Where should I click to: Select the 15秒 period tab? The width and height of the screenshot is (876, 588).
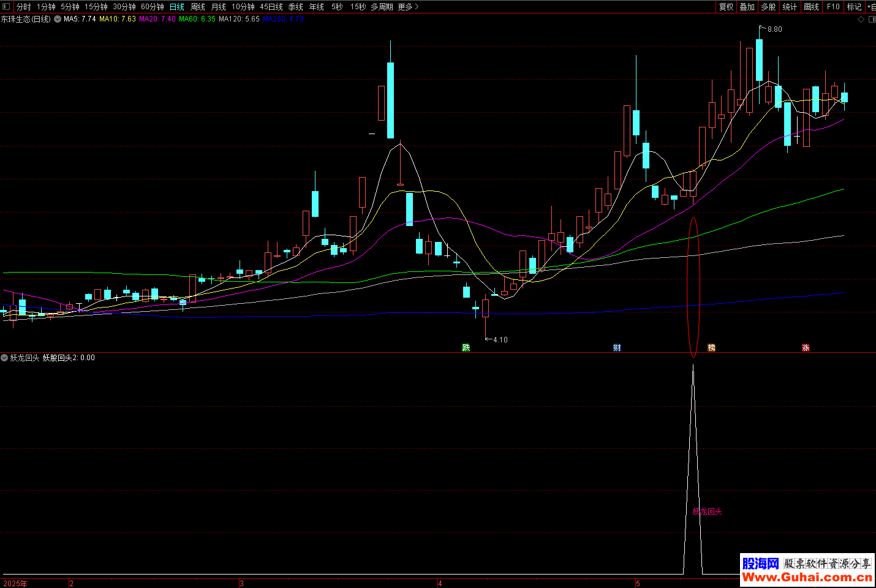tap(358, 7)
